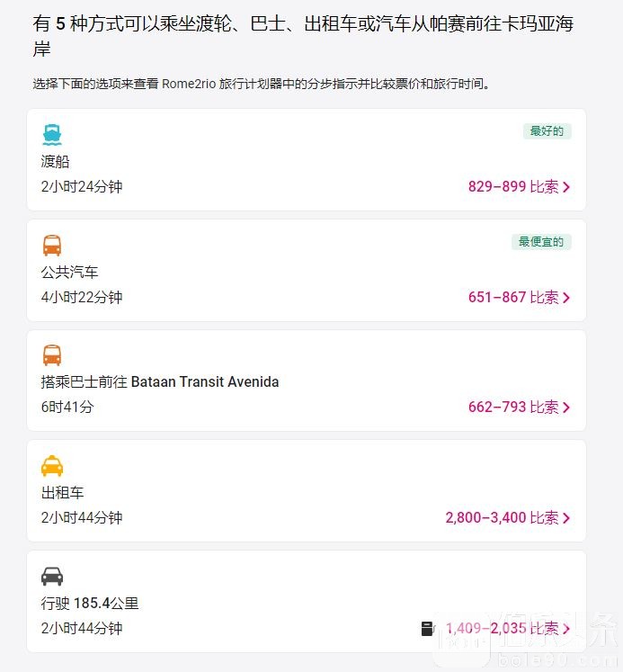Open the 出租车 route option
Viewport: 623px width, 672px height.
(x=307, y=490)
